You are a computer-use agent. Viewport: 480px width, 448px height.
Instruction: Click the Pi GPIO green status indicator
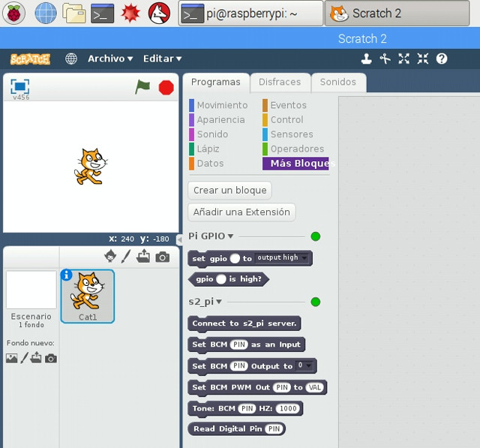(315, 236)
